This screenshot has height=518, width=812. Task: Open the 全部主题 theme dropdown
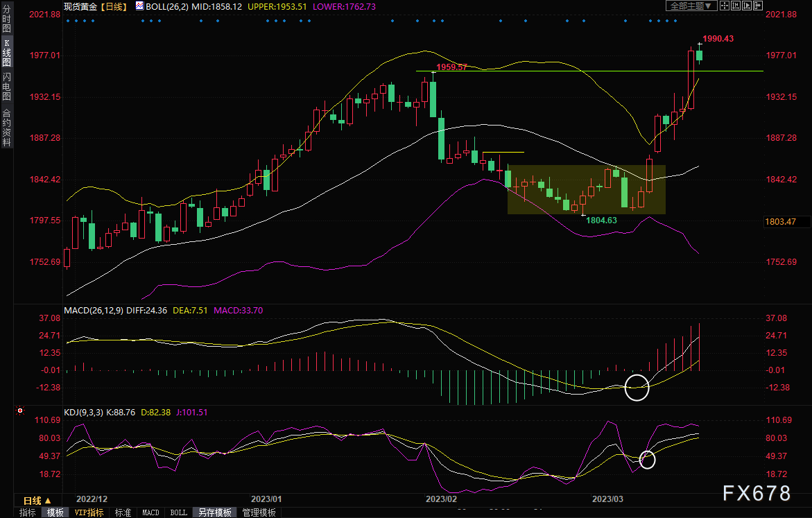[691, 6]
